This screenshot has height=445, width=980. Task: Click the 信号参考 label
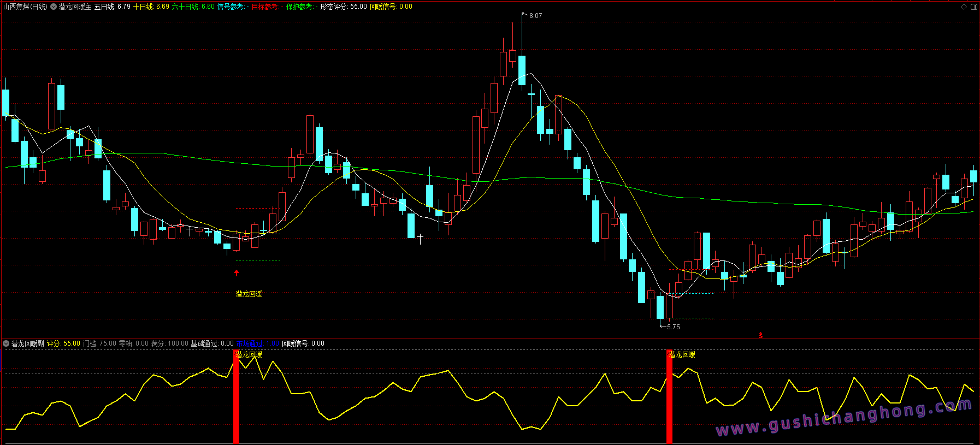[x=232, y=7]
